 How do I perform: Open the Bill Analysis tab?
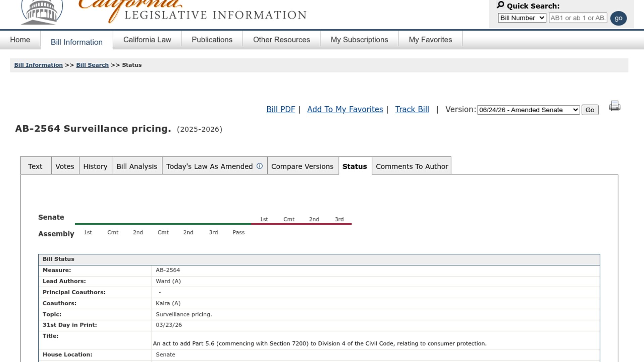point(137,166)
